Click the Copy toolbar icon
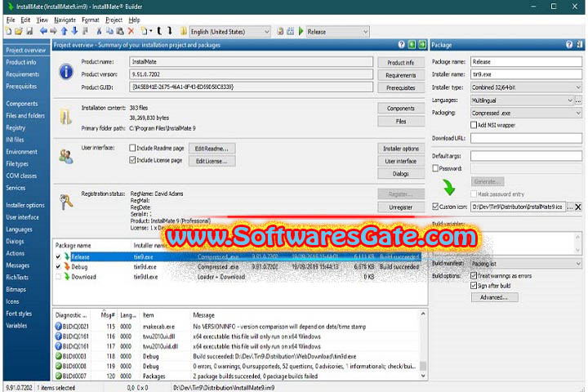 109,32
